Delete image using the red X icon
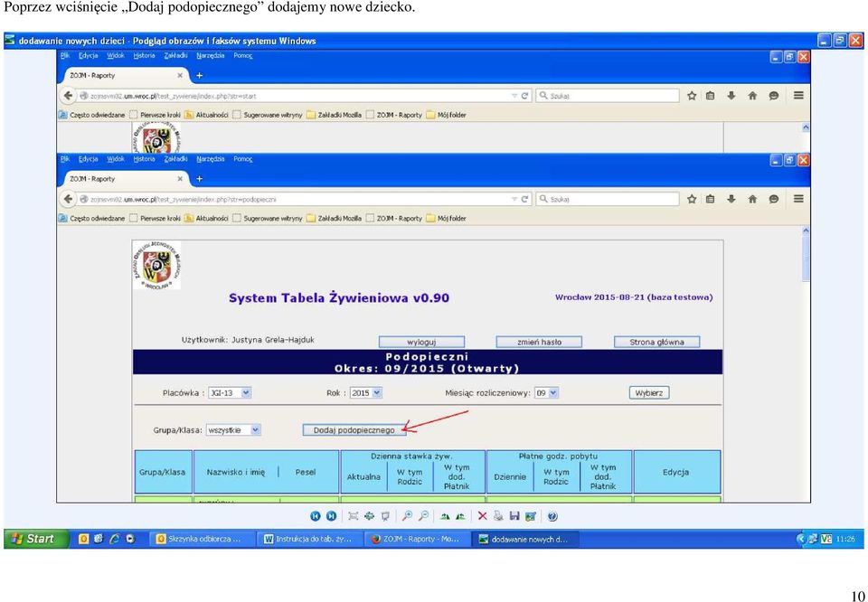 (482, 516)
